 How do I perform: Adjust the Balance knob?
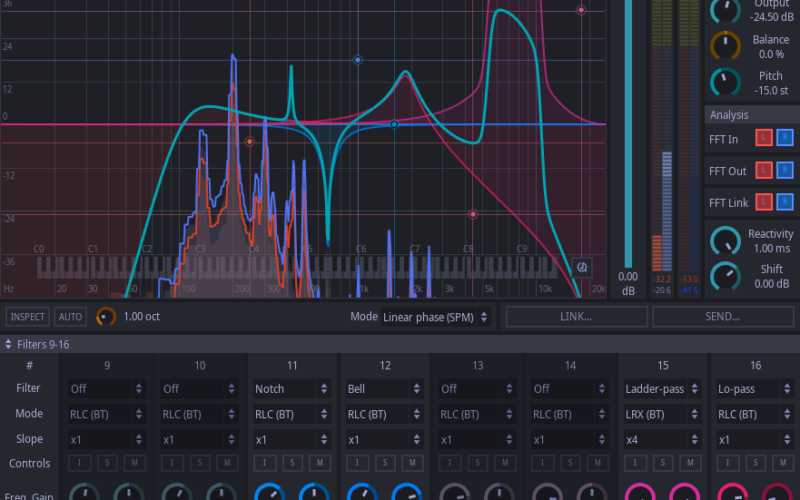[726, 46]
